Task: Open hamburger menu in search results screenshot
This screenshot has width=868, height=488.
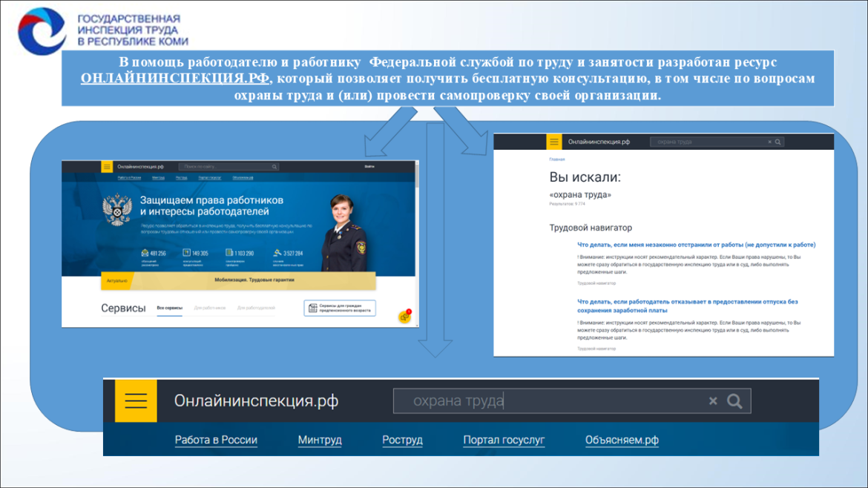Action: pos(554,142)
